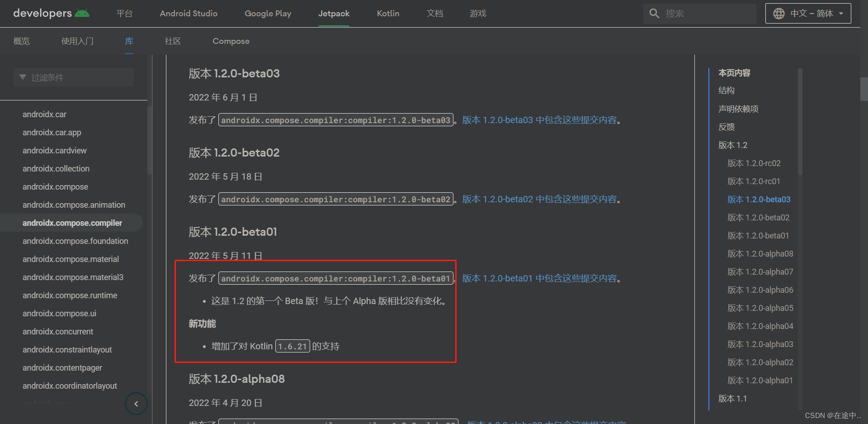The image size is (868, 424).
Task: Click the globe language icon
Action: 778,14
